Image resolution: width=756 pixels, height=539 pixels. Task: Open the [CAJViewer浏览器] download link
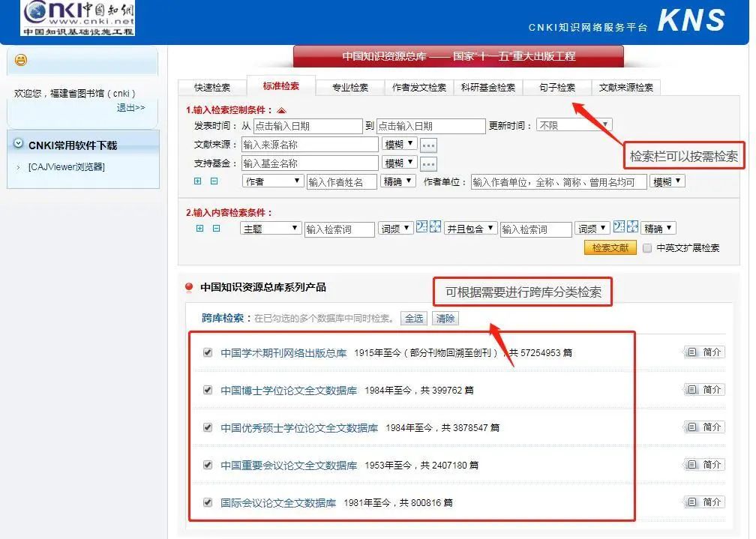pos(67,167)
